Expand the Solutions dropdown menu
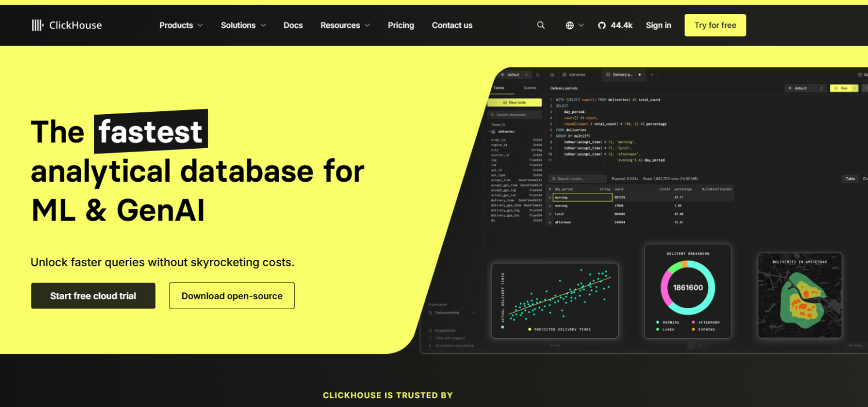The image size is (868, 407). [243, 25]
